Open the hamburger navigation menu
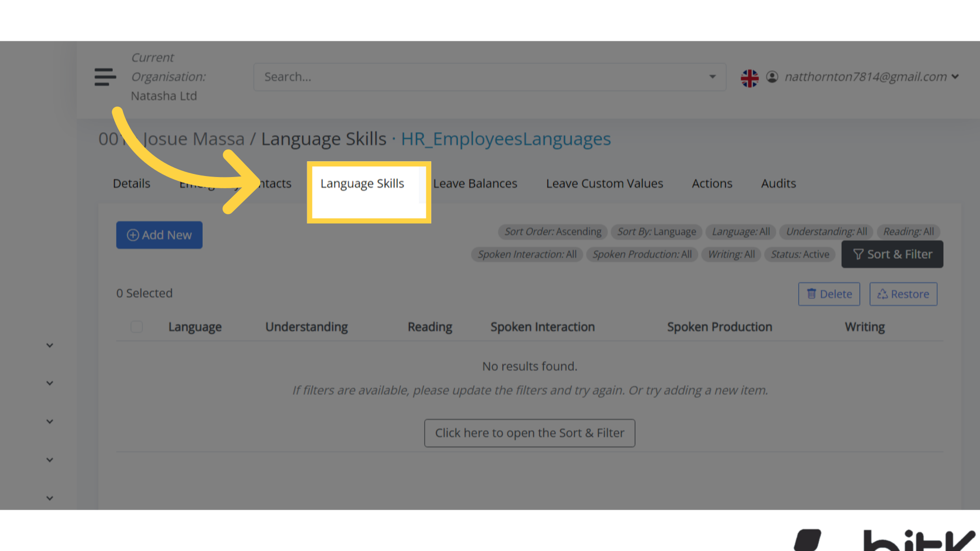The image size is (980, 551). tap(105, 77)
